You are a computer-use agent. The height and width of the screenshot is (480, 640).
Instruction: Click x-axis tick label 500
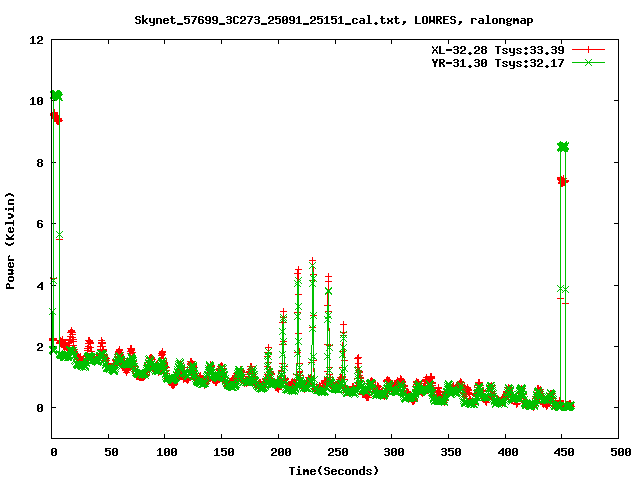tap(619, 452)
